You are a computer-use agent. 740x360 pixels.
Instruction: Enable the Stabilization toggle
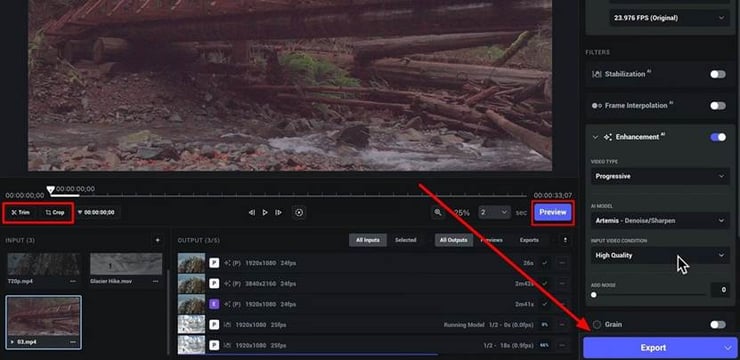[x=718, y=74]
